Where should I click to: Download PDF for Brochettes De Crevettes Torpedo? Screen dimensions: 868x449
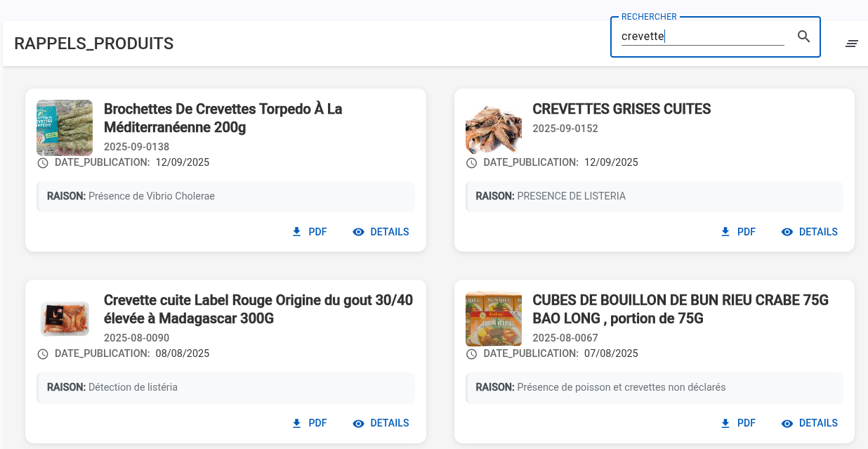coord(310,232)
